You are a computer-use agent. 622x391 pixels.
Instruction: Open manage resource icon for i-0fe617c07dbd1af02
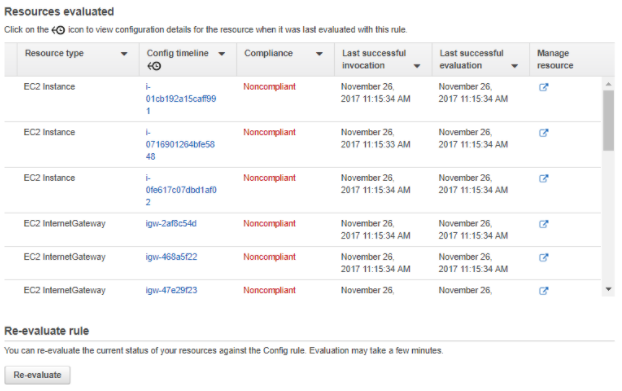point(543,178)
